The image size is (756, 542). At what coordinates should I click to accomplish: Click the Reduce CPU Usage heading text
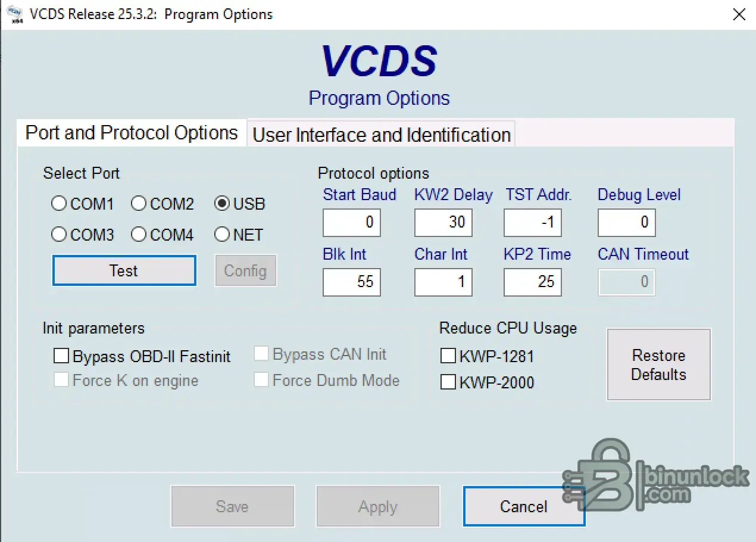coord(508,328)
